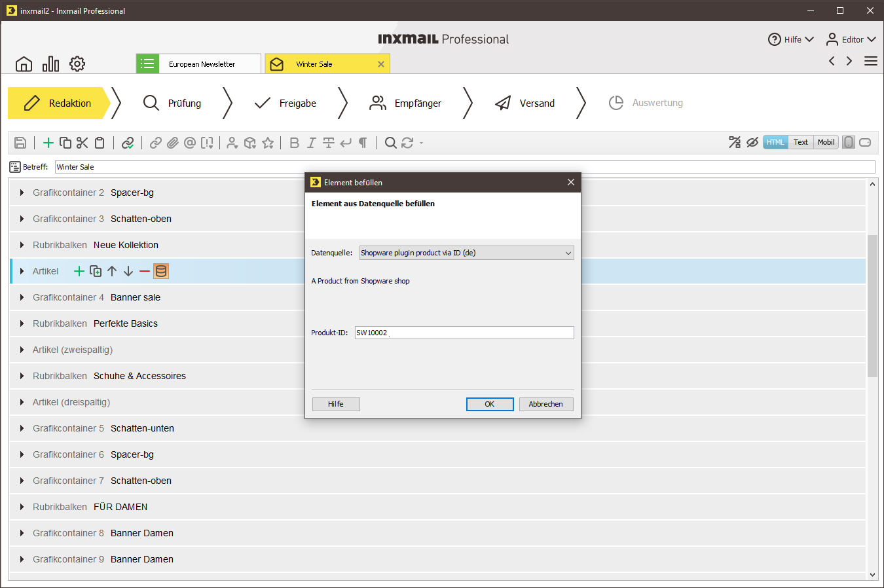This screenshot has width=884, height=588.
Task: Expand Grafikcontainer 2 Spacer-bg row
Action: (x=22, y=193)
